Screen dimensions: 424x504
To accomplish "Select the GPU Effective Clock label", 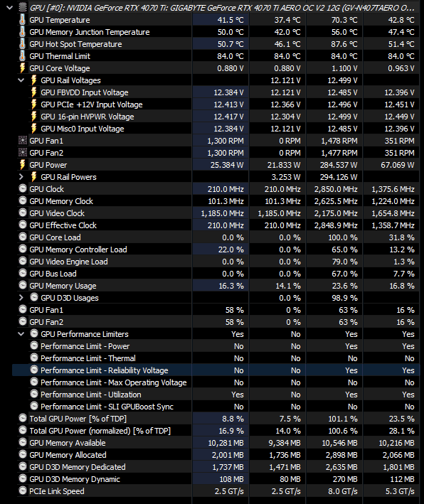I will coord(63,225).
